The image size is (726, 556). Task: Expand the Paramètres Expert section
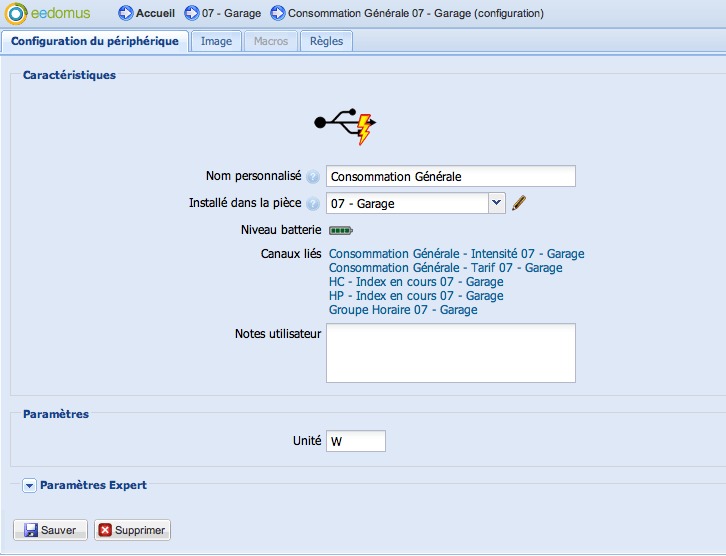coord(29,486)
